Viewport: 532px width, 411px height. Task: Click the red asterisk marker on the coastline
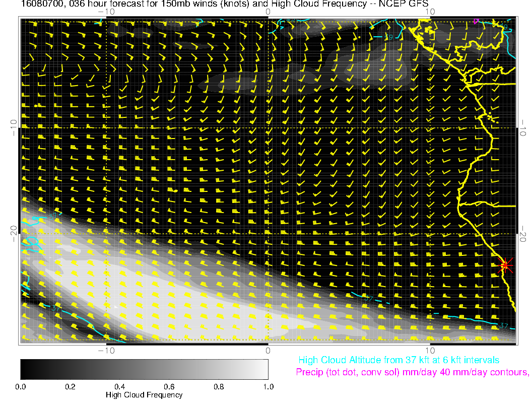pyautogui.click(x=505, y=265)
